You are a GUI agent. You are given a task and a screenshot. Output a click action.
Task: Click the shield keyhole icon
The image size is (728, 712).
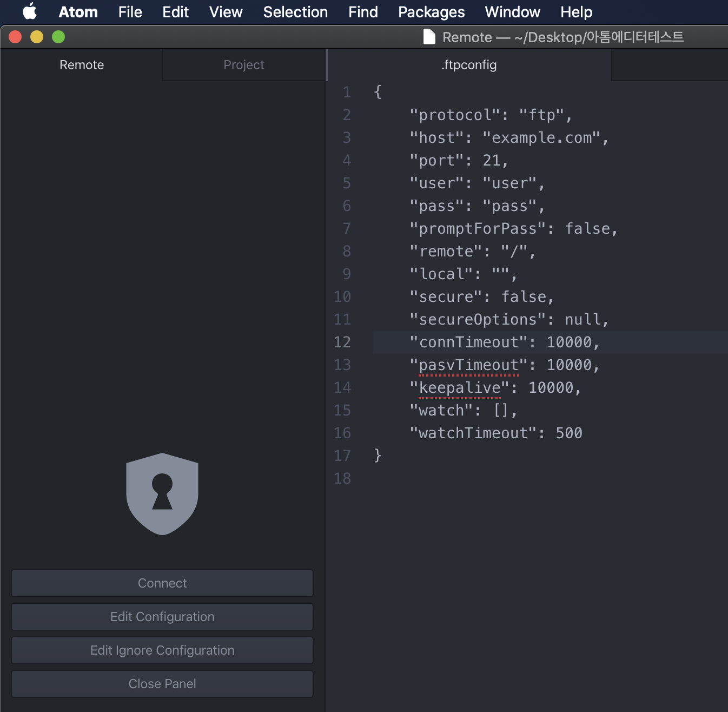pos(162,494)
